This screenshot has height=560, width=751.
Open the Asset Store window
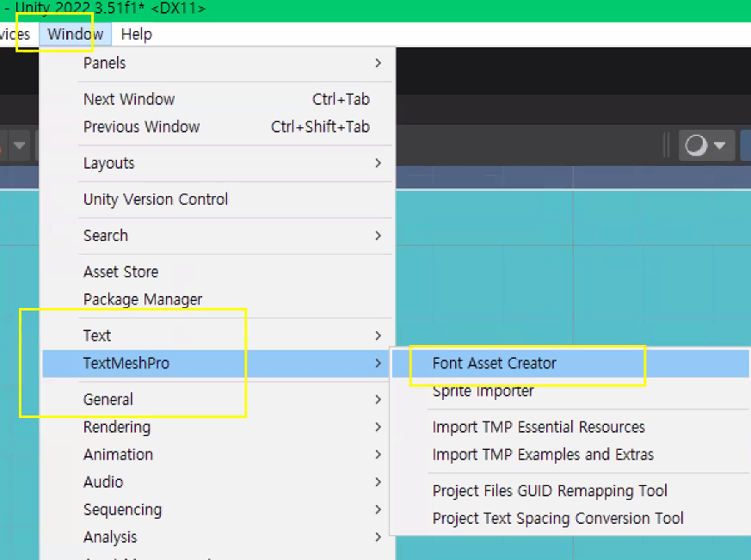coord(218,272)
